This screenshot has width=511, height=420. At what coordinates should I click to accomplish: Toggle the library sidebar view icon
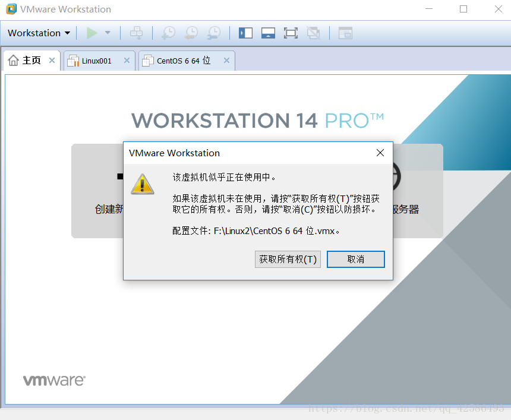245,33
